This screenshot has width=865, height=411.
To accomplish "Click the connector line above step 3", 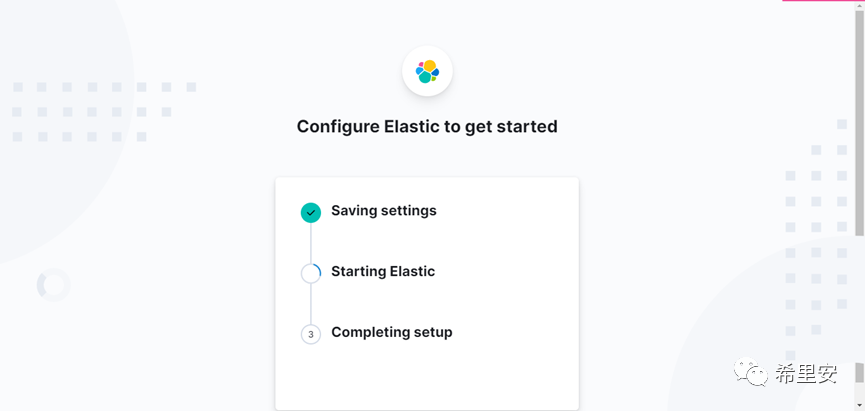I will (x=311, y=303).
